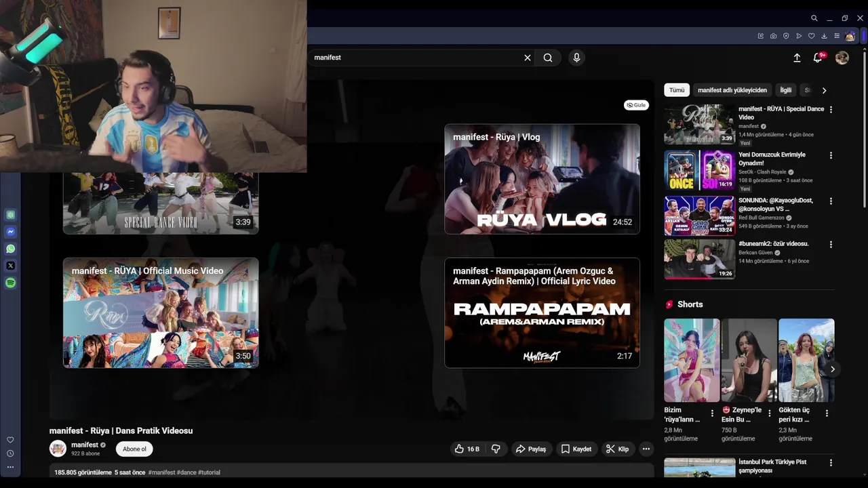The width and height of the screenshot is (868, 488).
Task: Open Yeni Domuzcuk Evrimiyle Oynadım video title
Action: (772, 159)
